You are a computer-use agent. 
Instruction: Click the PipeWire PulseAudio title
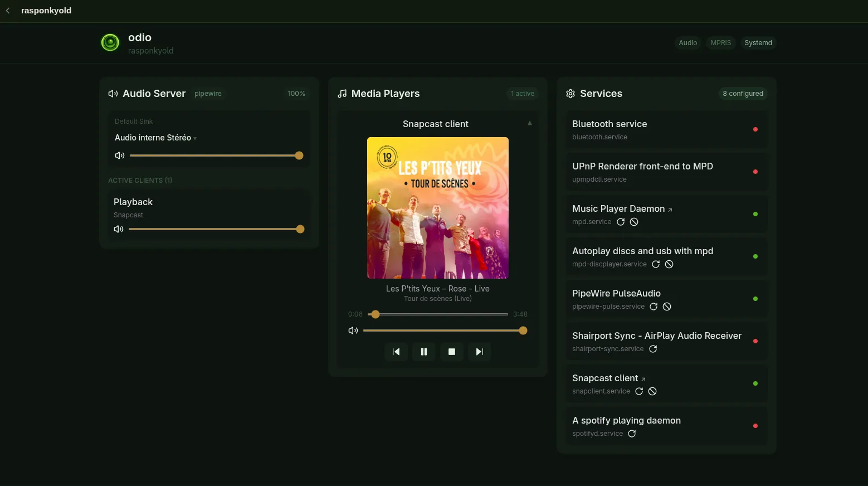616,293
